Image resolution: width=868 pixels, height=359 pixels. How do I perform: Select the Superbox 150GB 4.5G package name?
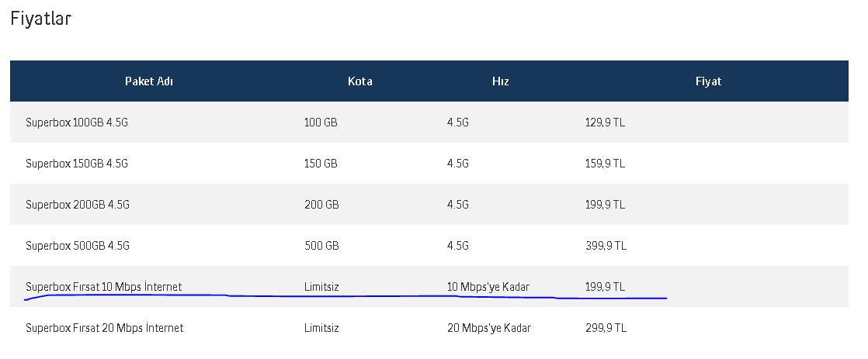[x=76, y=164]
